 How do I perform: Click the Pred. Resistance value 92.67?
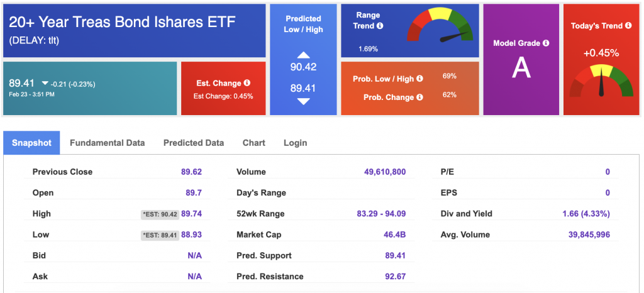(x=394, y=277)
